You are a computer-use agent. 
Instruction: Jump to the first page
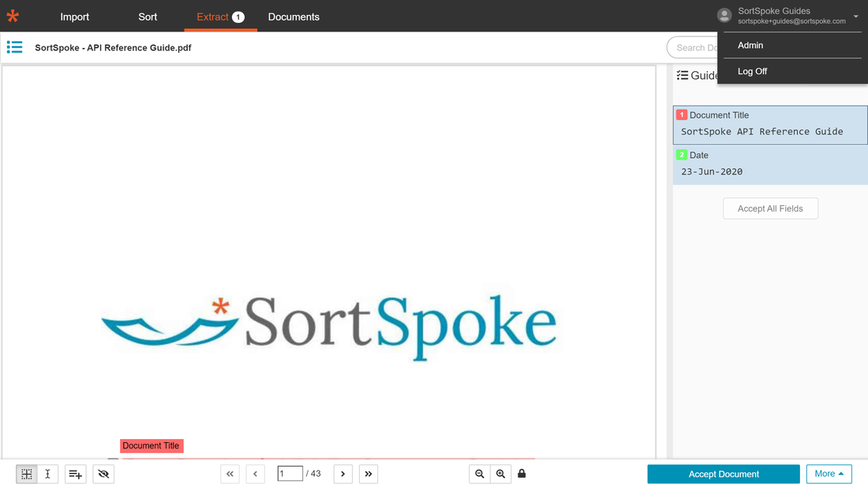(230, 474)
